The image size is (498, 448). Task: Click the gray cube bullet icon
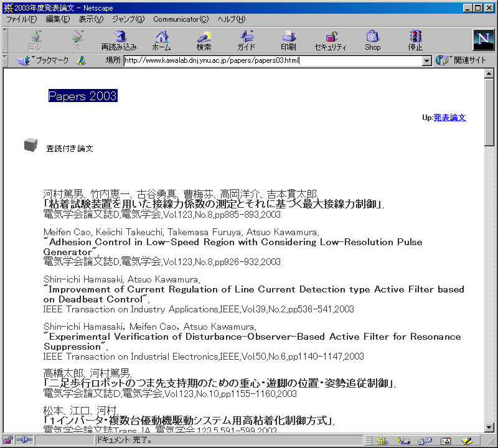point(31,145)
